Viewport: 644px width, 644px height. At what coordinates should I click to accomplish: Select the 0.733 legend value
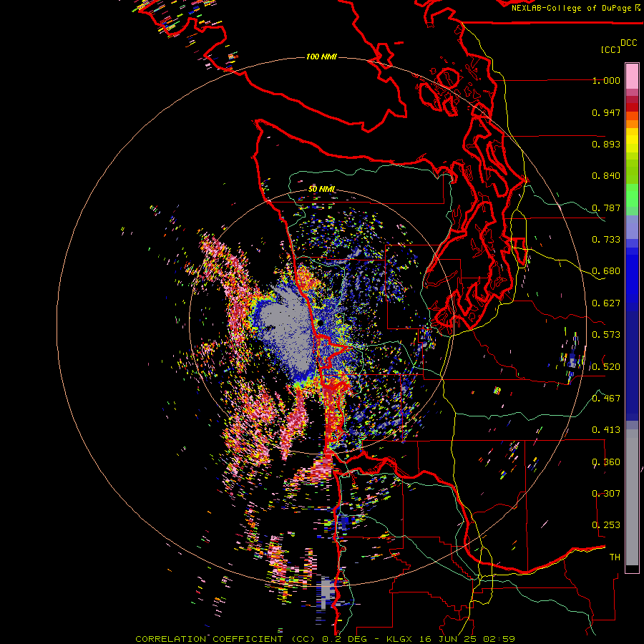(x=606, y=240)
